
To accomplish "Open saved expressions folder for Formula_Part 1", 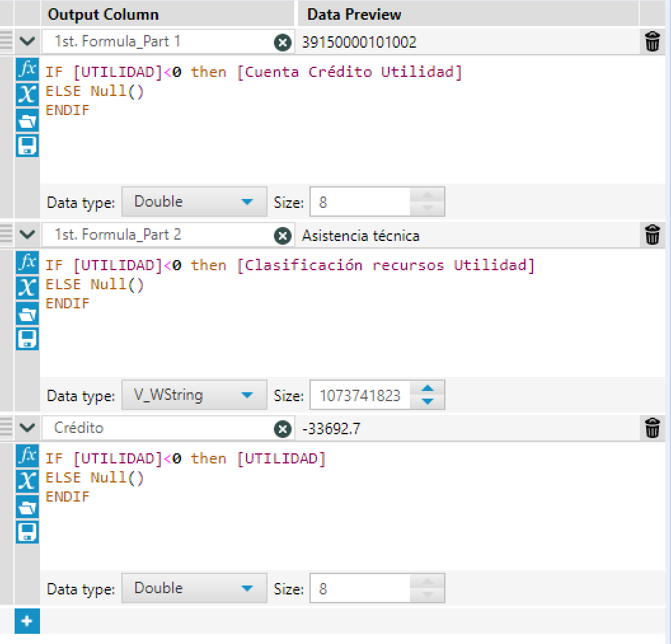I will point(27,120).
